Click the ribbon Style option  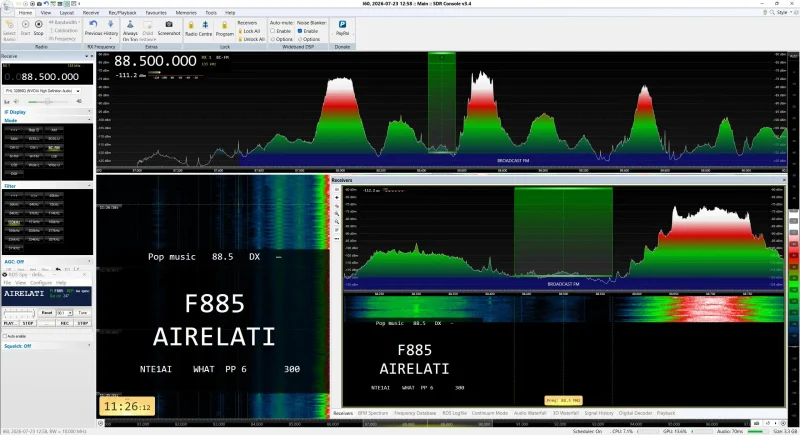tap(782, 12)
